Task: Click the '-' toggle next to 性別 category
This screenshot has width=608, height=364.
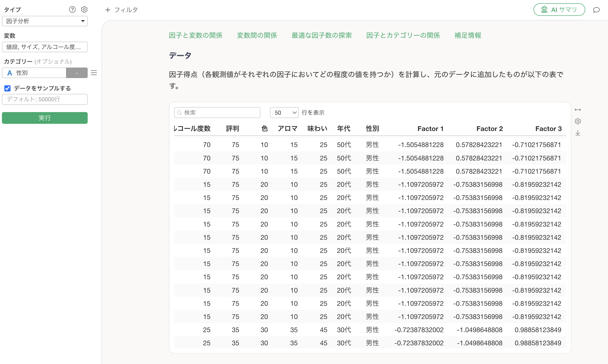Action: pyautogui.click(x=77, y=73)
